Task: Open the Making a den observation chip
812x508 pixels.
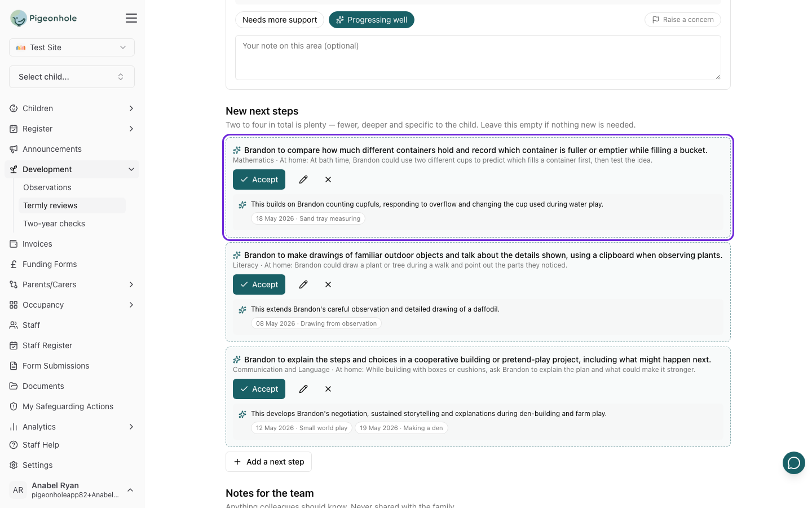Action: coord(401,428)
